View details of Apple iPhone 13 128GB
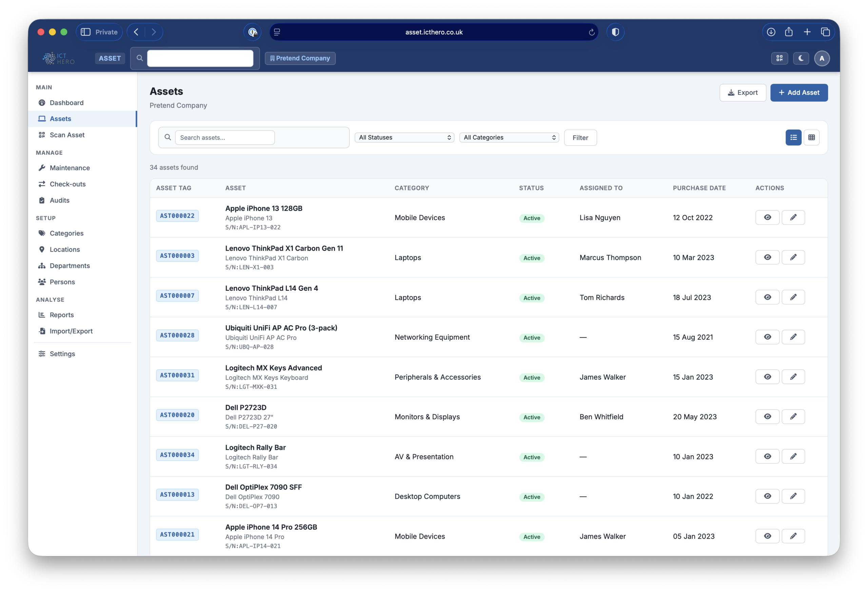This screenshot has width=868, height=593. coord(767,217)
